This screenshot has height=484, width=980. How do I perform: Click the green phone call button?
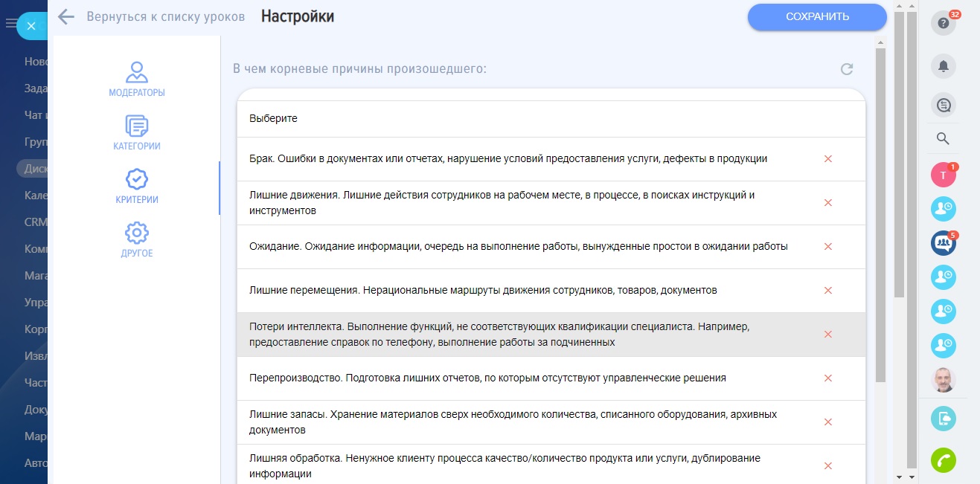pos(944,460)
